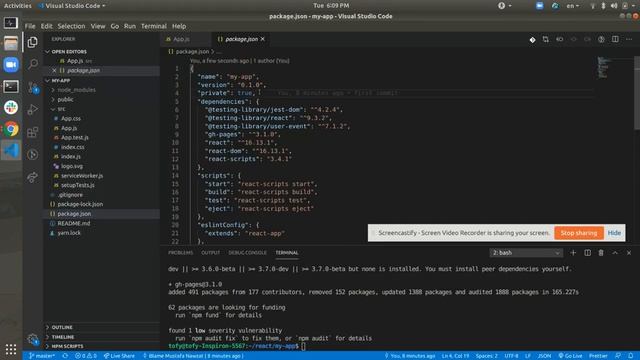Viewport: 640px width, 360px height.
Task: Switch to the Debug Console tab
Action: [247, 253]
